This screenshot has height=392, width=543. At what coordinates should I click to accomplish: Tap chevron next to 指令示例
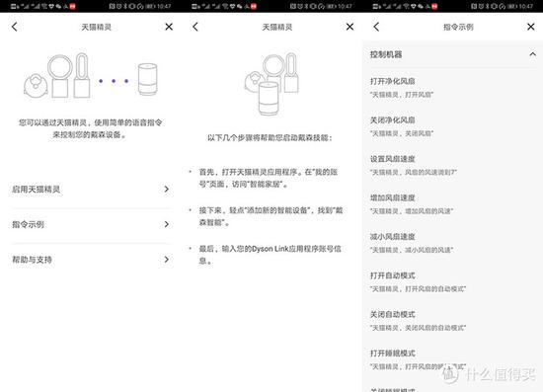167,224
